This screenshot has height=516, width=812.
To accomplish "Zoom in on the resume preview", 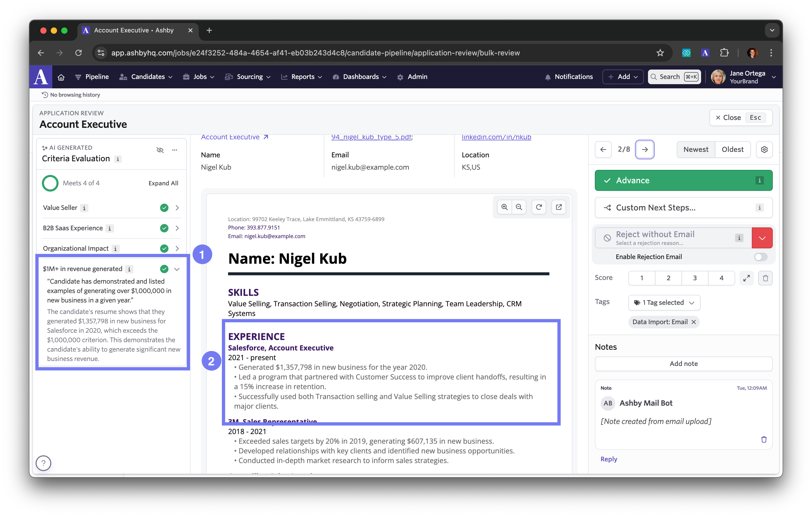I will pyautogui.click(x=504, y=207).
